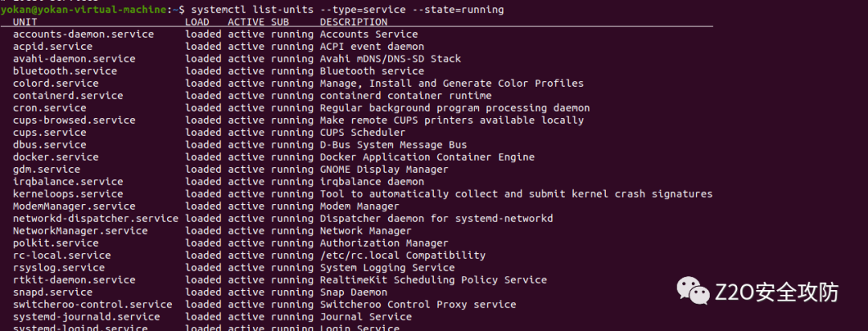Select systemd-journald.service unit name
Viewport: 868px width, 331px height.
pyautogui.click(x=86, y=317)
